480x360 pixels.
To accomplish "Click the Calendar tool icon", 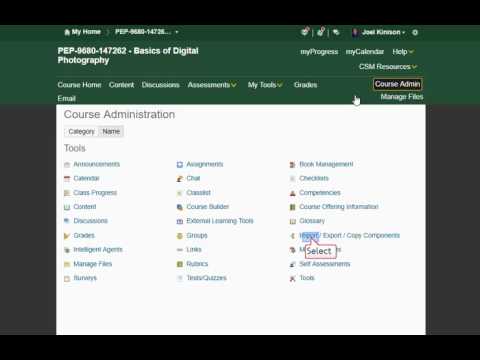I will 67,179.
